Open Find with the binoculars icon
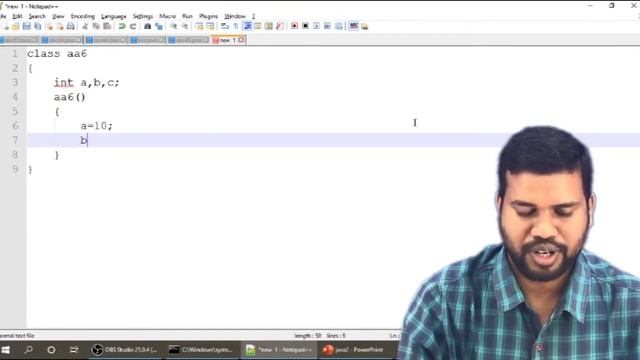The height and width of the screenshot is (360, 640). [147, 27]
